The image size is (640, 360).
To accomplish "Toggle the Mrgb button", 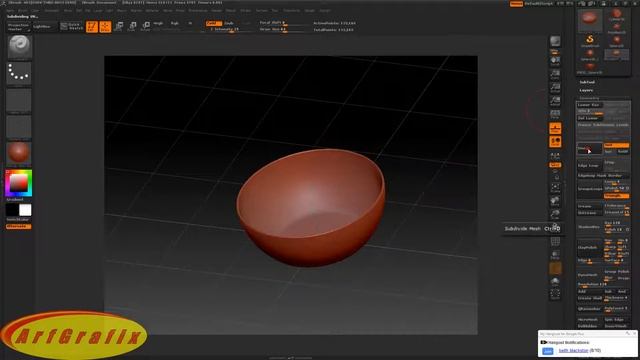I will click(x=159, y=23).
